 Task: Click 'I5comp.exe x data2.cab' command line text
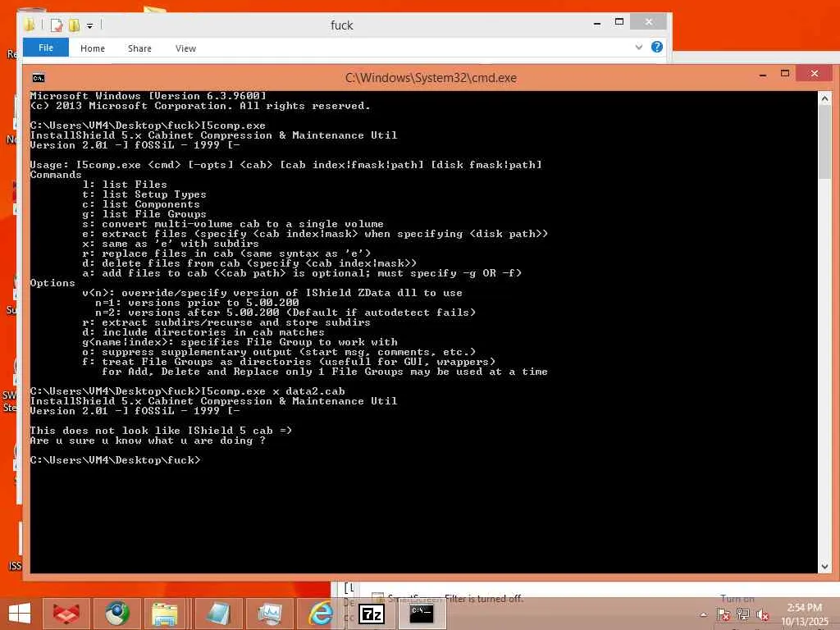point(272,391)
